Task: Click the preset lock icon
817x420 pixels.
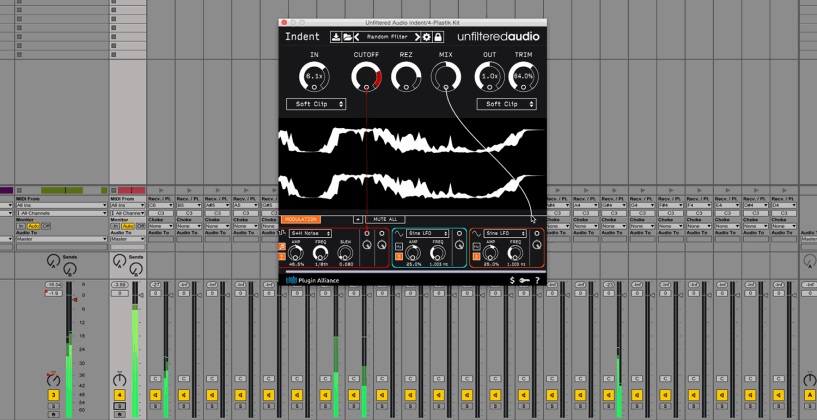Action: [x=437, y=37]
